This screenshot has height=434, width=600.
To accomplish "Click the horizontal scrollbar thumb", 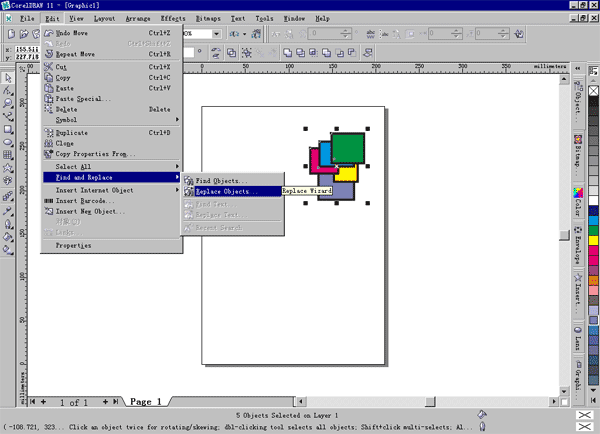I will (x=430, y=401).
